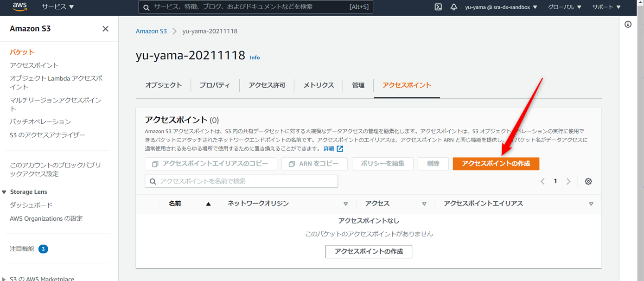Image resolution: width=644 pixels, height=281 pixels.
Task: Open バッチオペレーション sidebar link
Action: [40, 121]
